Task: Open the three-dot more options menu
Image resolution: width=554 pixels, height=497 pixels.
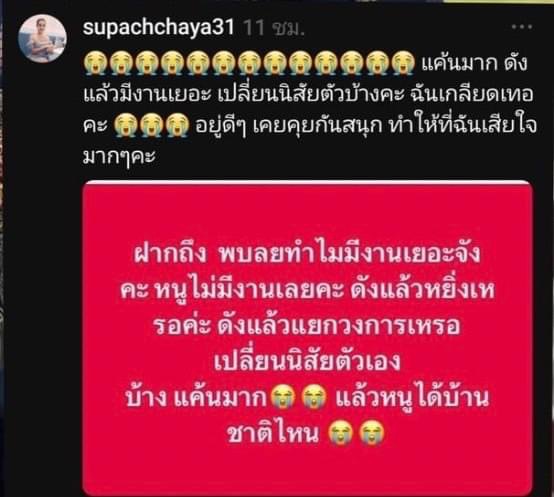Action: 522,27
